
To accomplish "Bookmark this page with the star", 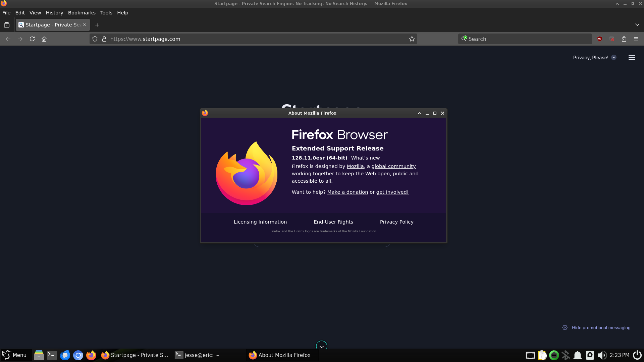I will pyautogui.click(x=412, y=39).
